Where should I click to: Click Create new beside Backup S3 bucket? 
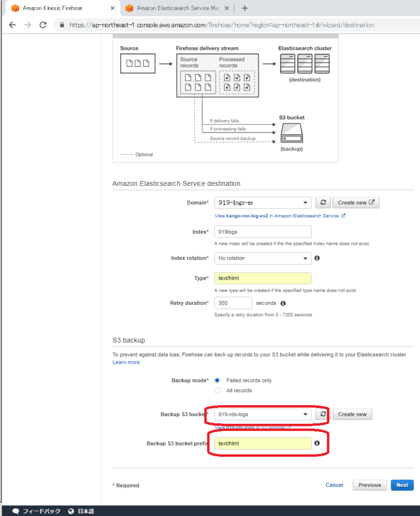352,414
